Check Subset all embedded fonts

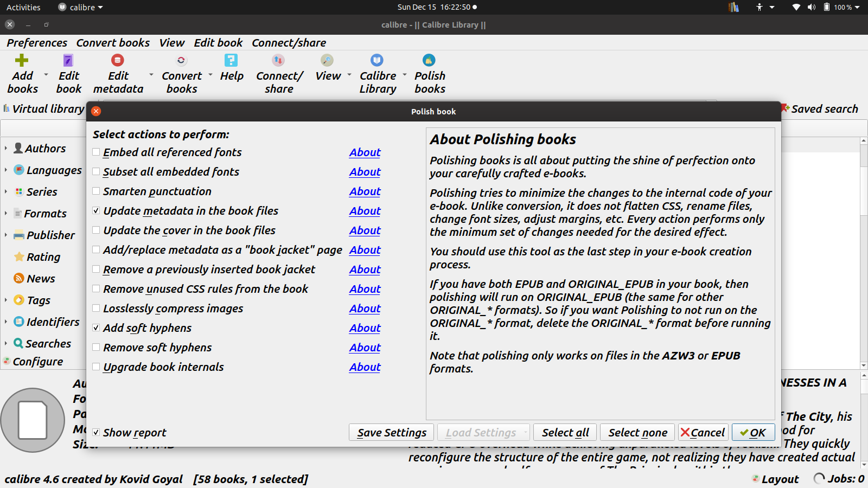(x=96, y=172)
